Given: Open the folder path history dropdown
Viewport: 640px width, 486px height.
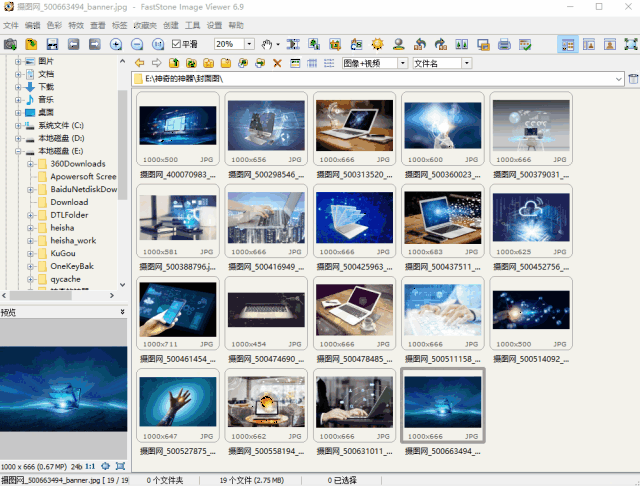Looking at the screenshot, I should tap(619, 79).
